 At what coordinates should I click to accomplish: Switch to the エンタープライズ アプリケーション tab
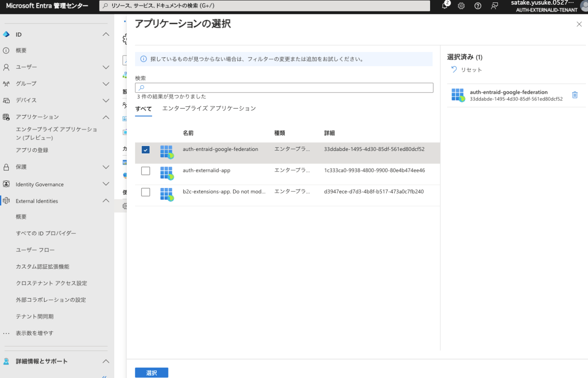[x=209, y=108]
